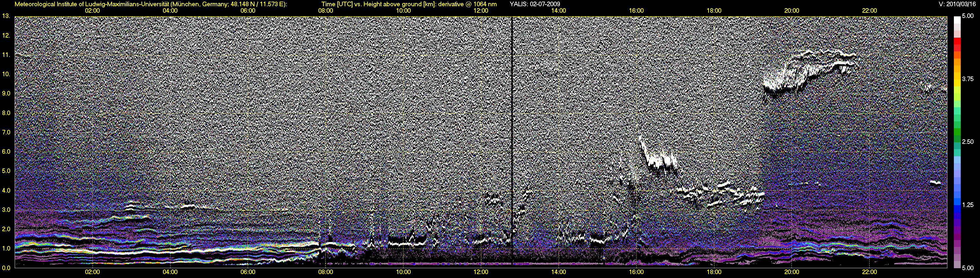Click the 16:00 label on the top time axis
980x278 pixels.
coord(636,11)
